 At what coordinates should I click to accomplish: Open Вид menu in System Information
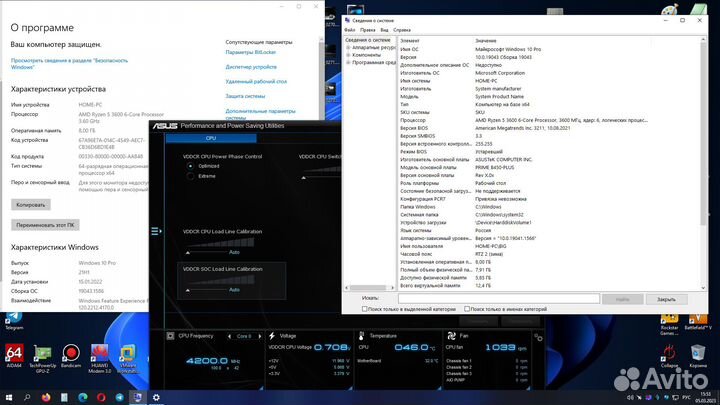[384, 30]
